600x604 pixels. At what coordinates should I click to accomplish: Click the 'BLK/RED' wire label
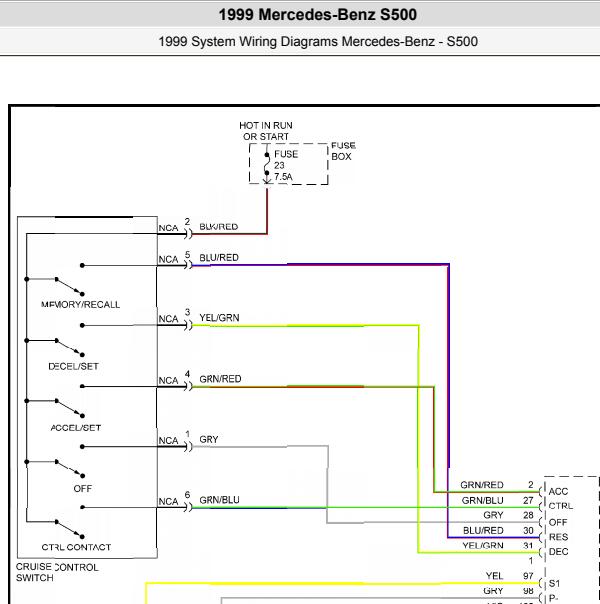[218, 227]
